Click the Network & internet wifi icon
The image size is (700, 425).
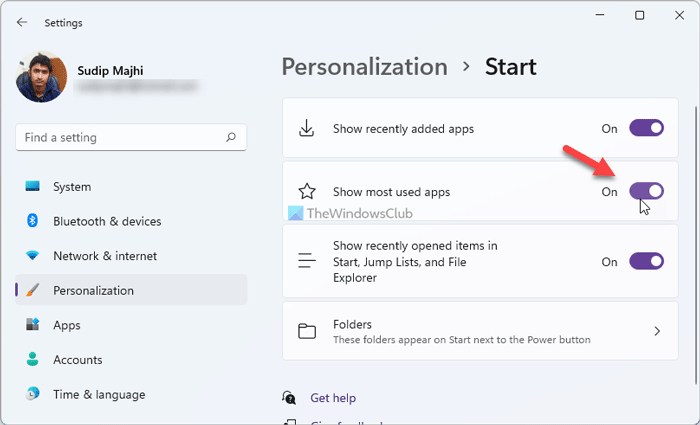pyautogui.click(x=32, y=256)
